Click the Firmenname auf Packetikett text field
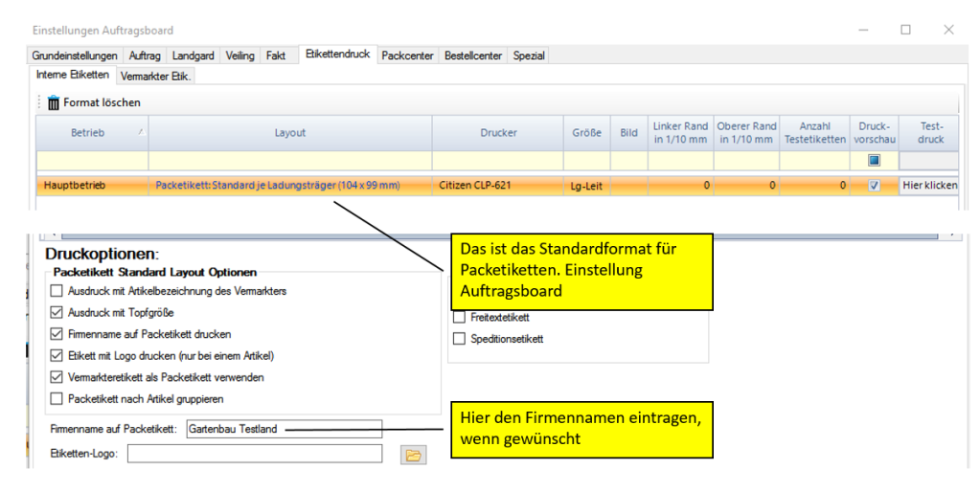980x492 pixels. [x=284, y=429]
